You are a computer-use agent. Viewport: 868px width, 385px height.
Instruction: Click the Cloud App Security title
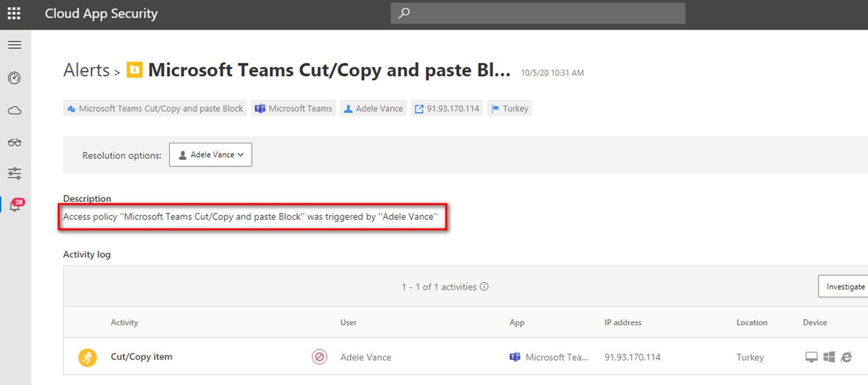coord(101,13)
